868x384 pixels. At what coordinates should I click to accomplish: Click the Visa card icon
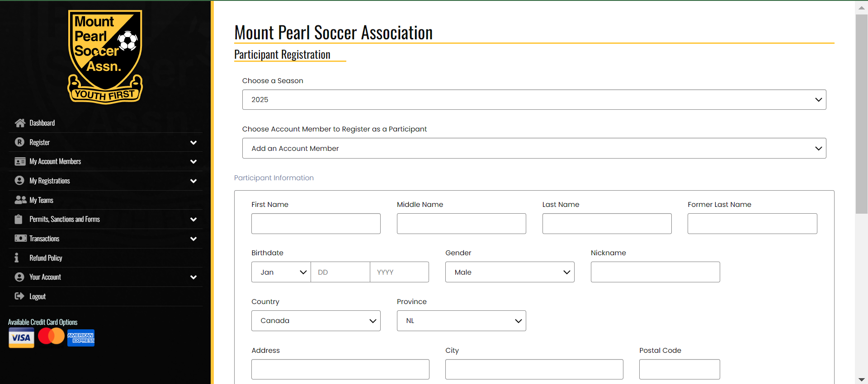21,338
